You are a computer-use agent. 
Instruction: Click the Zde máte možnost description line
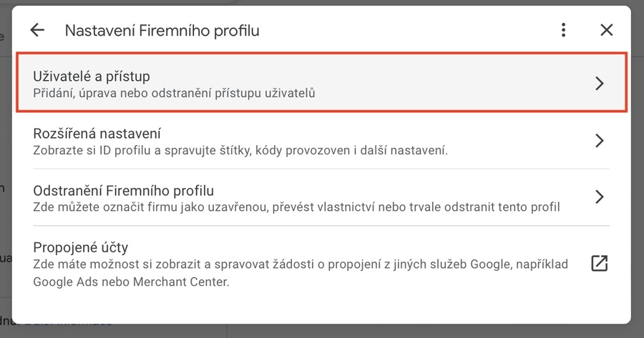click(301, 264)
